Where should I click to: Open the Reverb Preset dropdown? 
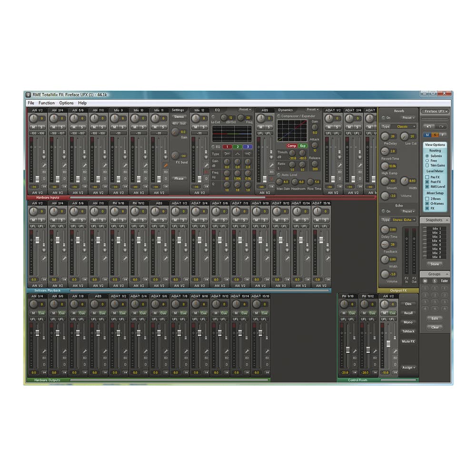(408, 118)
